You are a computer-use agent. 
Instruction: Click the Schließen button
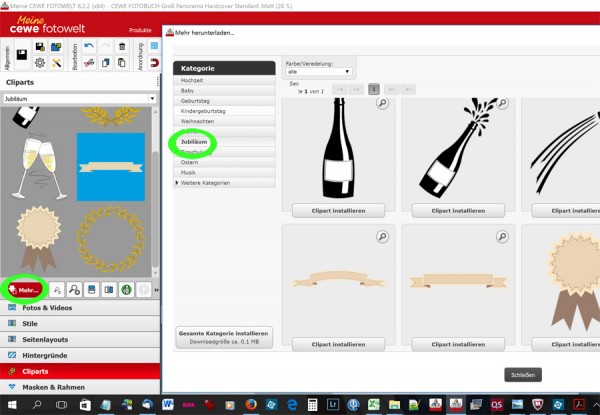point(523,375)
